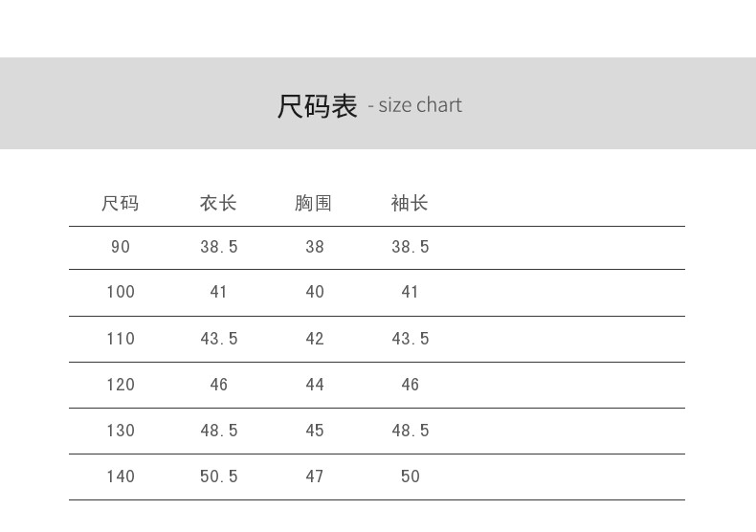
Task: Click size 130 row label
Action: tap(121, 431)
